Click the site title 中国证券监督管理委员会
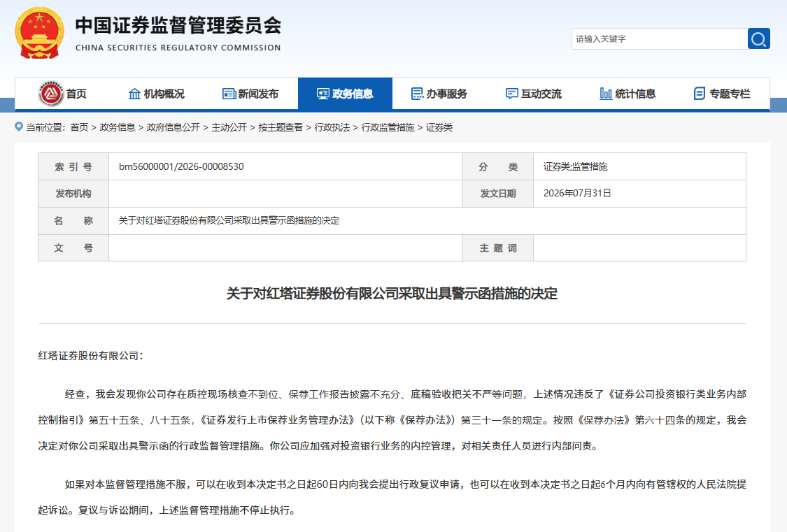Viewport: 787px width, 532px height. [x=178, y=26]
